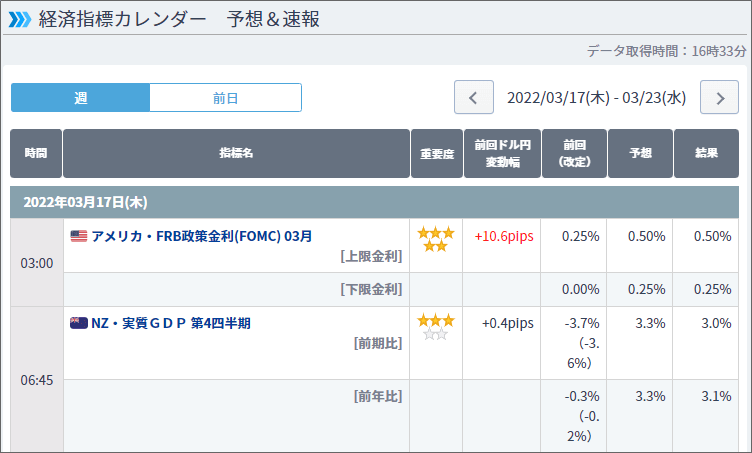The image size is (752, 453).
Task: Switch to the 前日 tab
Action: (225, 98)
